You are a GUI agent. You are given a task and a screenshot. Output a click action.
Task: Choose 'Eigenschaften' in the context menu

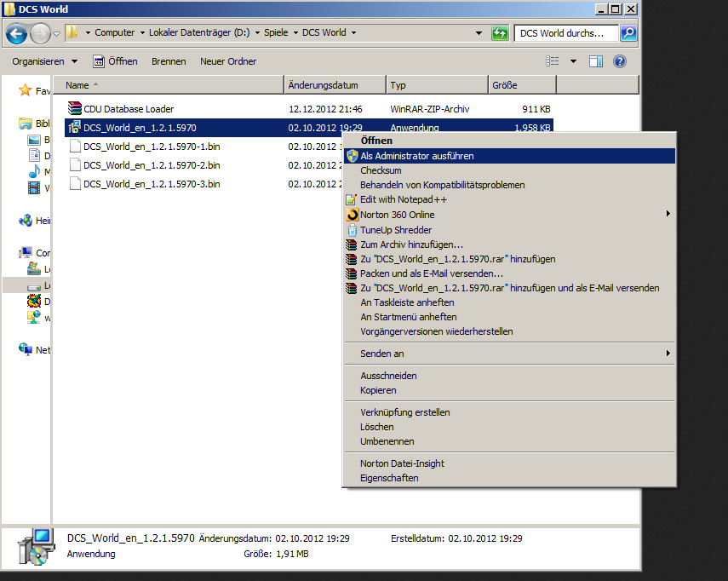[x=509, y=479]
